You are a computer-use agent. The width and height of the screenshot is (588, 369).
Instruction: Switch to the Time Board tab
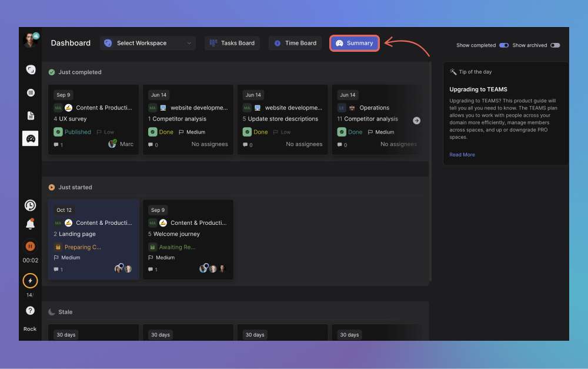pyautogui.click(x=295, y=43)
